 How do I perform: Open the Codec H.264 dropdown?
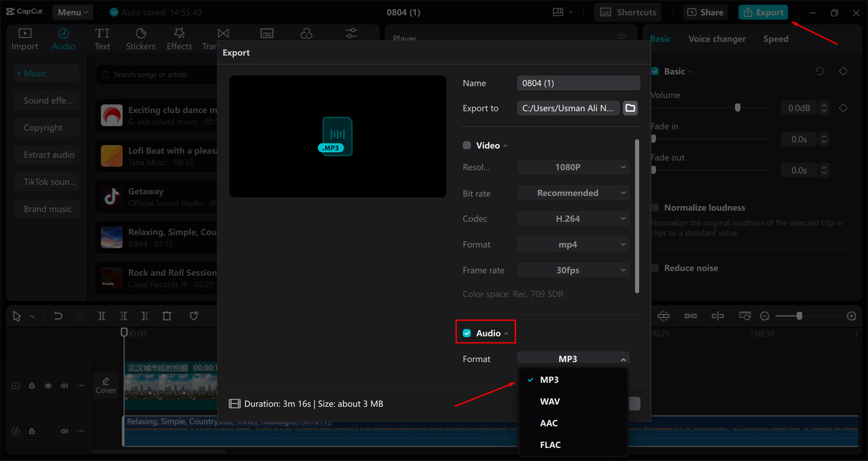pos(573,218)
